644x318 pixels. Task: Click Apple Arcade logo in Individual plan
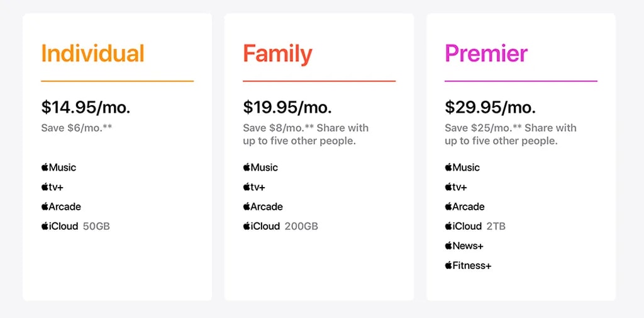61,207
